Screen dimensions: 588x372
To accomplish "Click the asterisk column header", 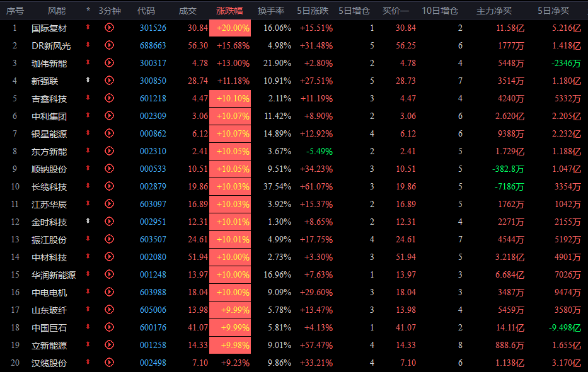I will coord(88,10).
